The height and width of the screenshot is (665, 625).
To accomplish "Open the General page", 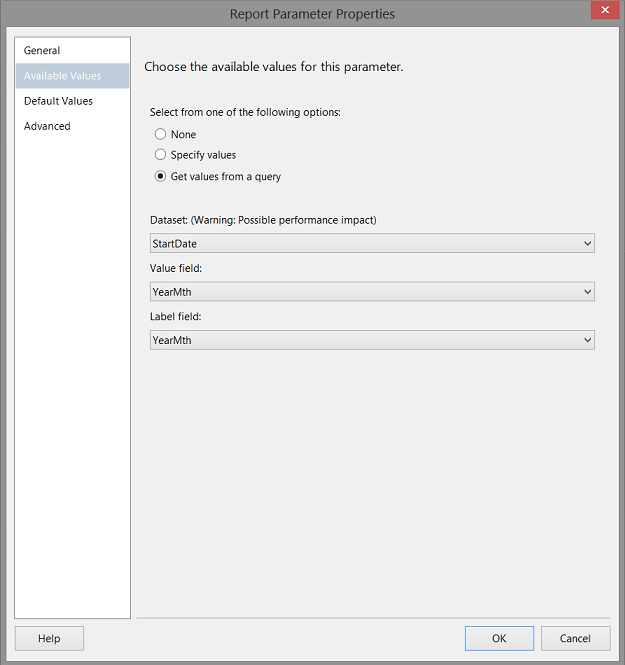I will click(42, 51).
